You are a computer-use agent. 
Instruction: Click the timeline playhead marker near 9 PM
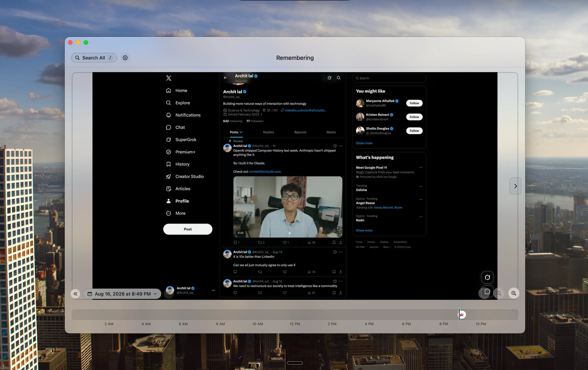coord(459,315)
